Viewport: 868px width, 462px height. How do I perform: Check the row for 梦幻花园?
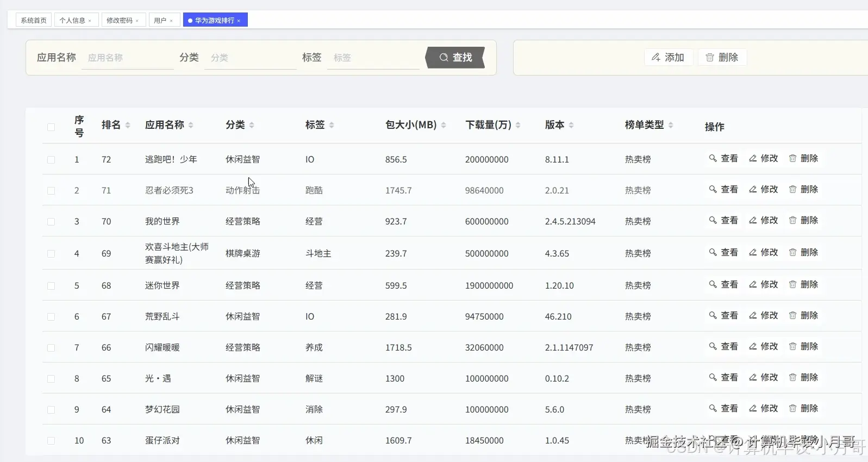point(51,410)
